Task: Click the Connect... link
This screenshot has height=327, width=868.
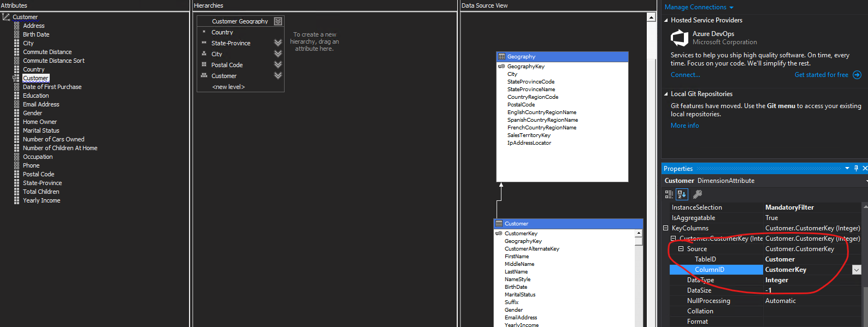Action: (685, 75)
